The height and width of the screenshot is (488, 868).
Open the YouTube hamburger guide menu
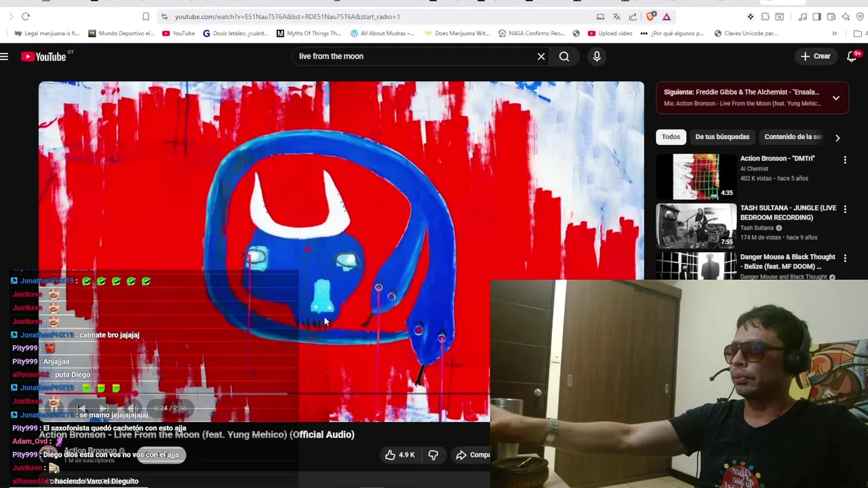[4, 57]
